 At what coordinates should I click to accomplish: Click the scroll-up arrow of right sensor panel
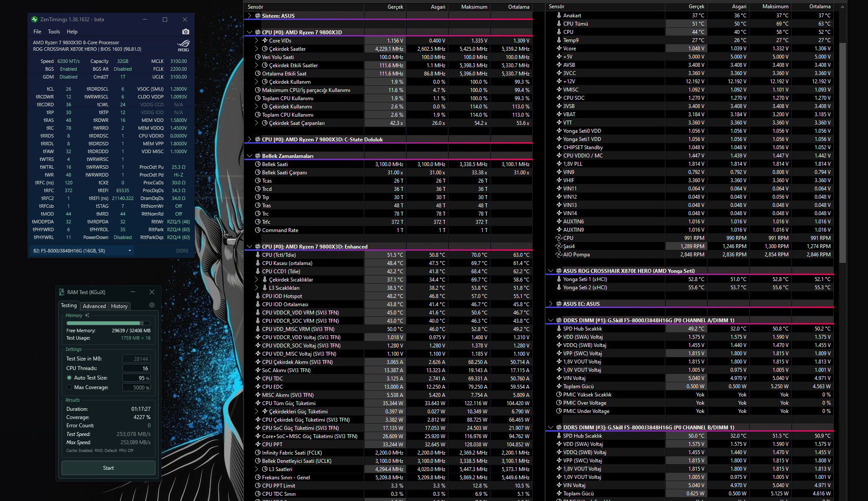[x=842, y=7]
